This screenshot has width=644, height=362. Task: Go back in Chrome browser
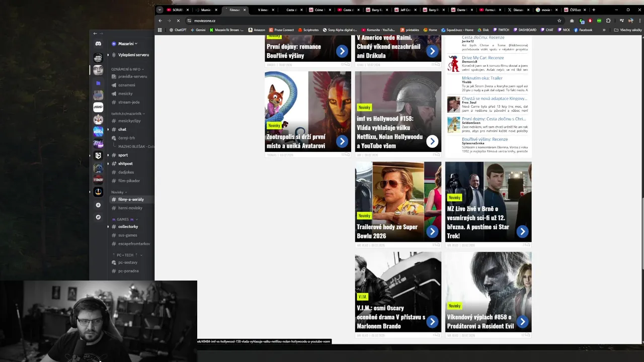pos(160,21)
